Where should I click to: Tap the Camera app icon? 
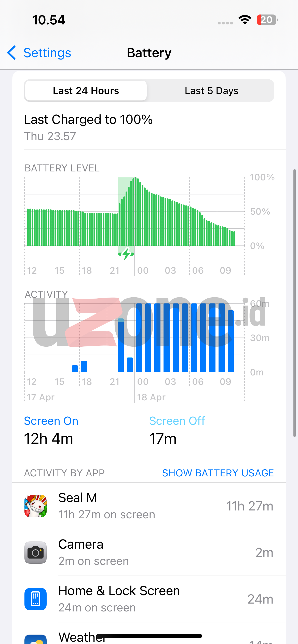click(35, 552)
